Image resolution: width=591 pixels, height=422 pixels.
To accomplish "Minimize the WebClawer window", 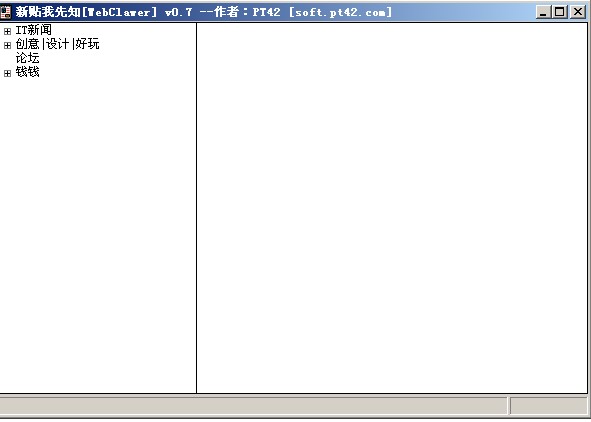I will pyautogui.click(x=543, y=12).
